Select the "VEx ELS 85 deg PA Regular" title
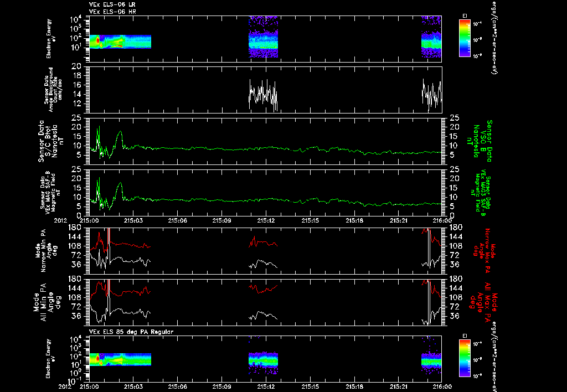 point(131,332)
